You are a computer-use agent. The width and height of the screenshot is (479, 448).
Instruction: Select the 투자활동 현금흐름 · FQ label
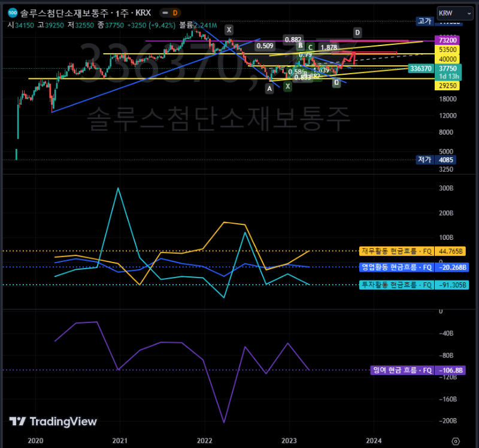396,285
